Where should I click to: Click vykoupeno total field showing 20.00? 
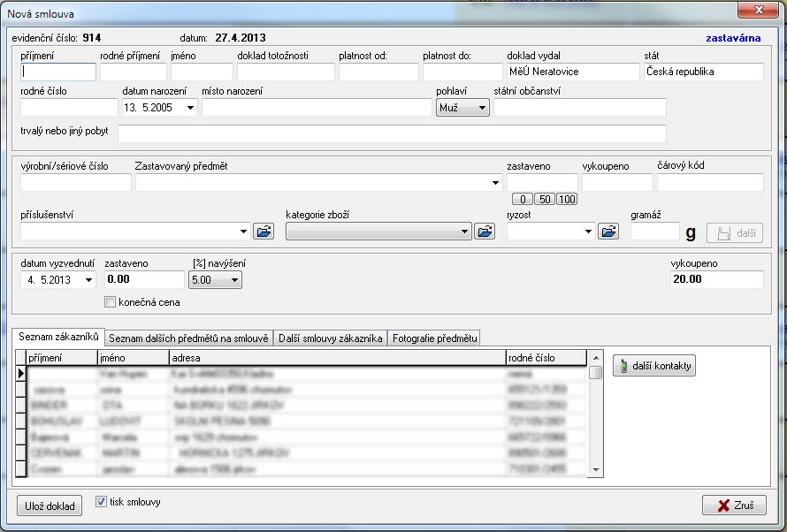717,279
